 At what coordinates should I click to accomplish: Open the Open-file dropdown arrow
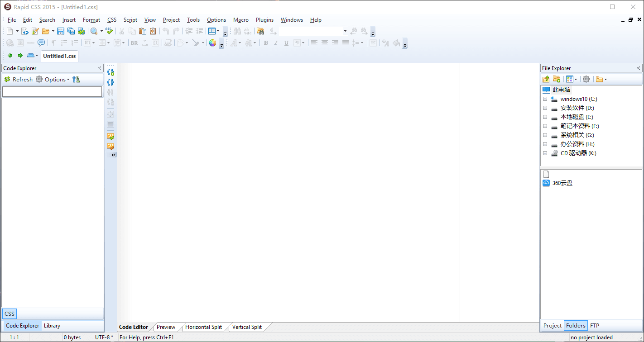[53, 31]
